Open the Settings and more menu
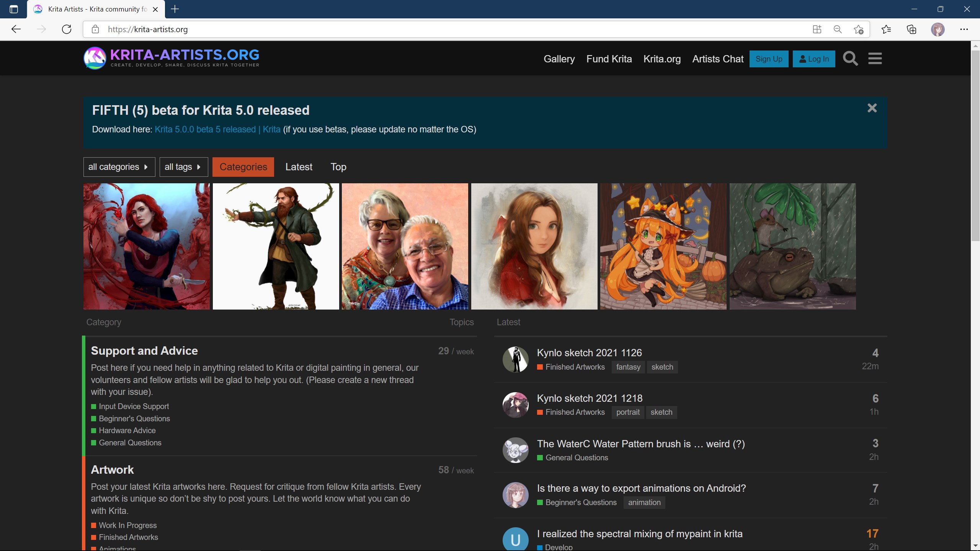Screen dimensions: 980x551 964,29
